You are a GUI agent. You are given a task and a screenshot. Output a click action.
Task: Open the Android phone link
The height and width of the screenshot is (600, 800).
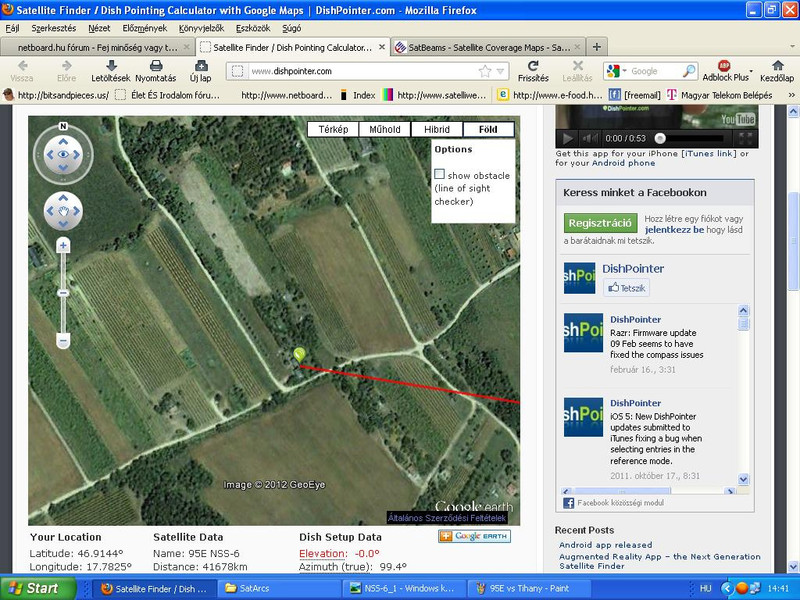click(x=623, y=163)
